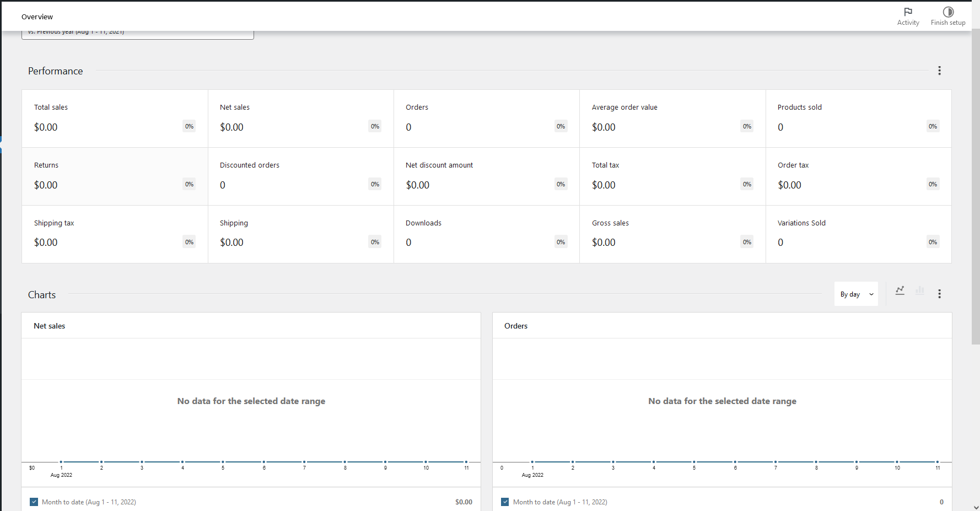The width and height of the screenshot is (980, 511).
Task: Click the half-circle Finish setup icon
Action: click(x=948, y=11)
